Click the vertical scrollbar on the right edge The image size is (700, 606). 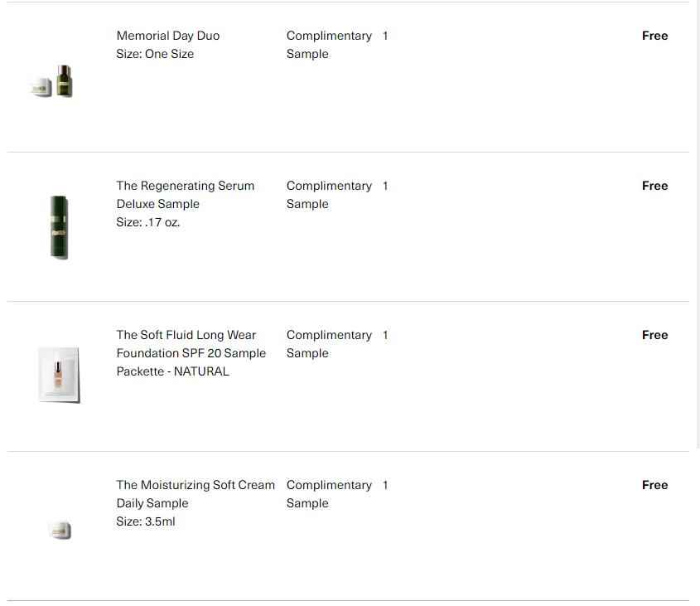pos(698,224)
